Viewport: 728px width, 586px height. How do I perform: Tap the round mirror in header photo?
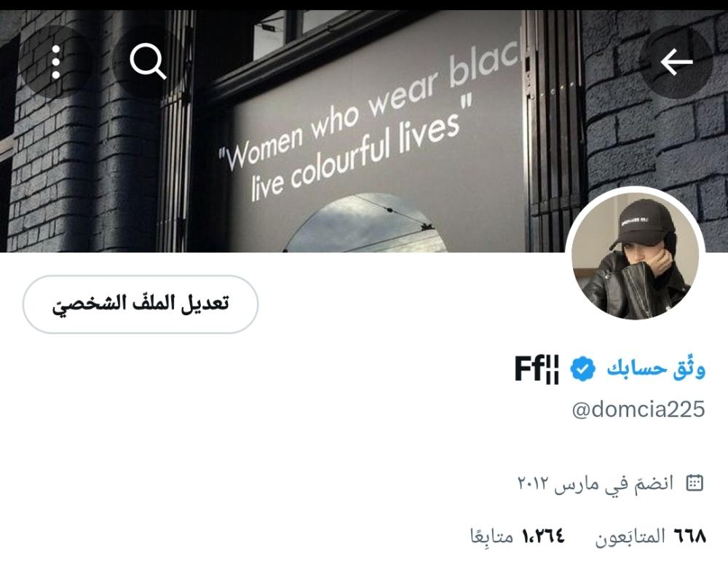click(x=367, y=223)
